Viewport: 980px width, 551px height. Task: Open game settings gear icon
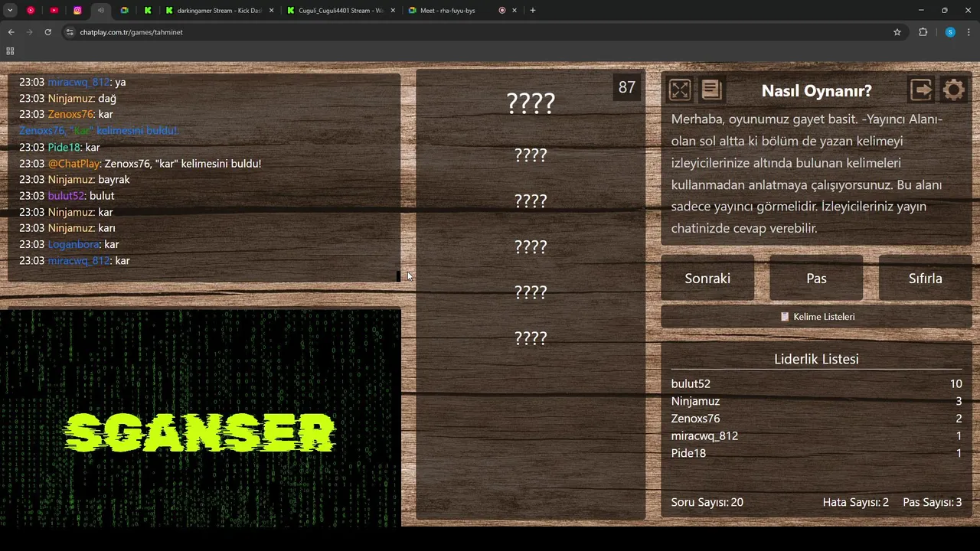[953, 90]
